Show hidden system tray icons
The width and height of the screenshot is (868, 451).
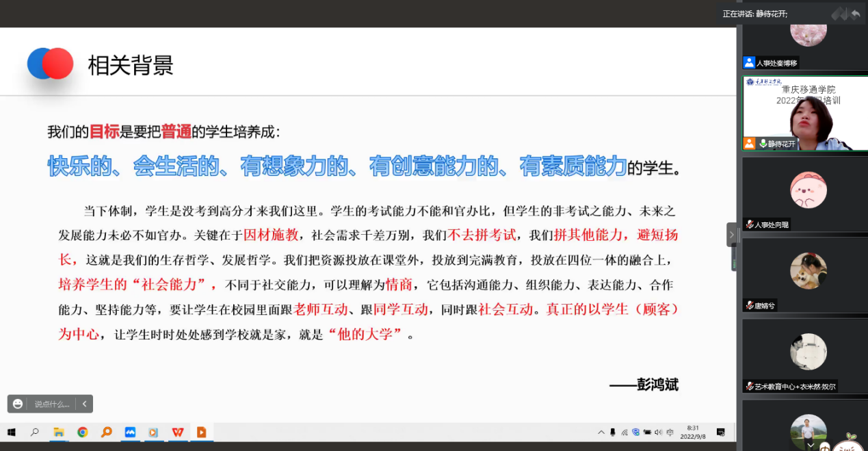(x=601, y=432)
